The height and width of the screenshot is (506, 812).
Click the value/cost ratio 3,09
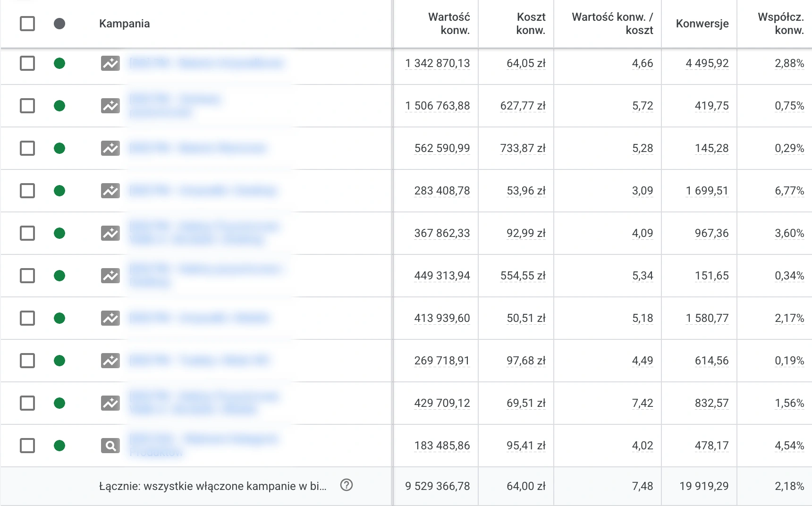[x=643, y=191]
